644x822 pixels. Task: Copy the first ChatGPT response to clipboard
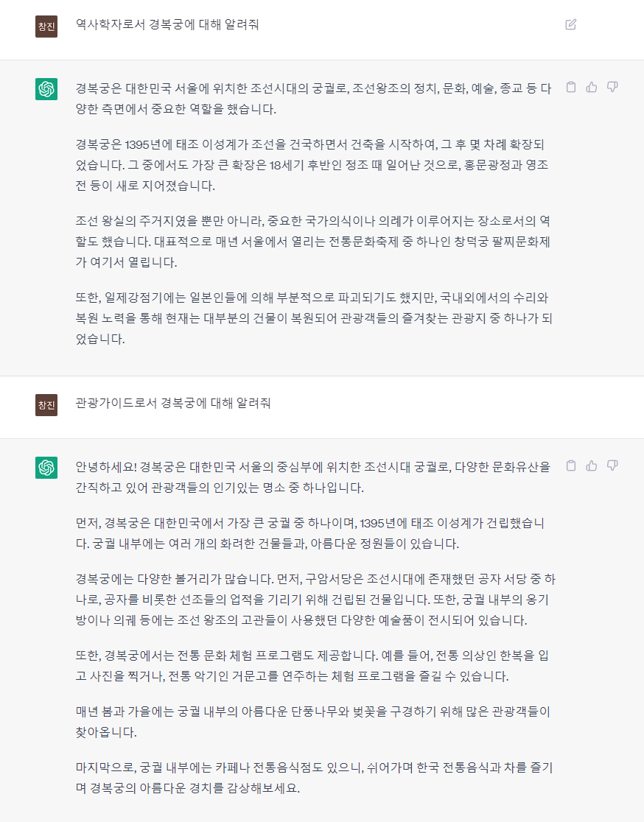click(x=571, y=87)
